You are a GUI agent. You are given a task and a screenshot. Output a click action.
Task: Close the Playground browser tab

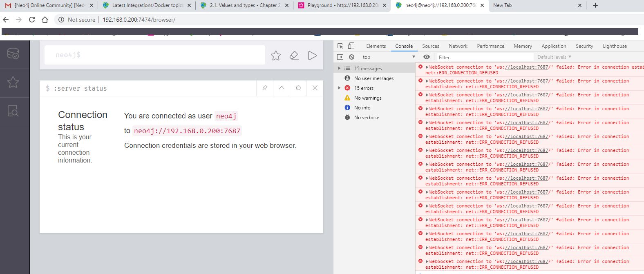coord(385,5)
